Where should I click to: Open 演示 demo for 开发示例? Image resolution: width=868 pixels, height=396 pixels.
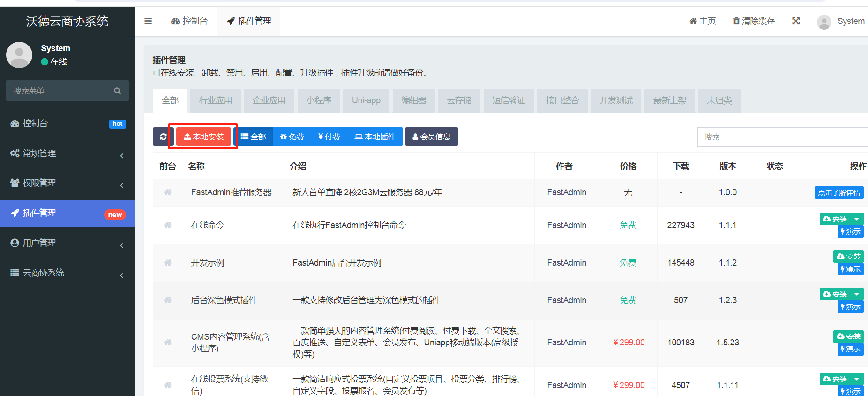tap(851, 269)
